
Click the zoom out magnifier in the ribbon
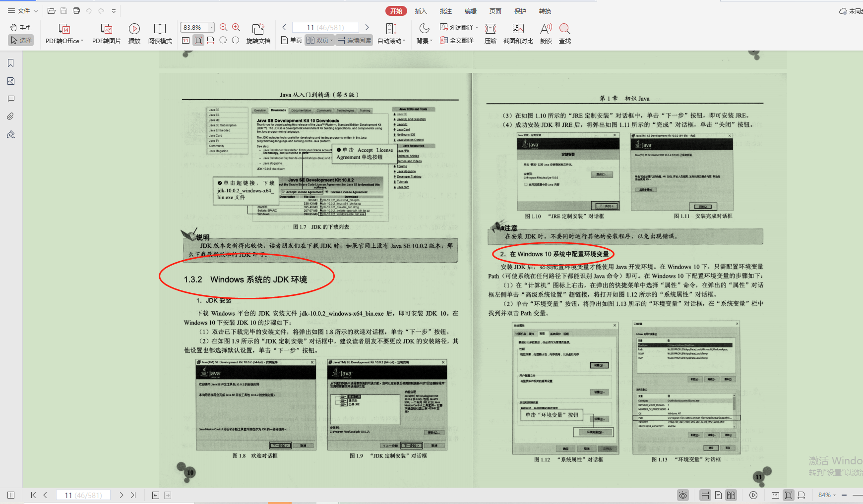tap(224, 27)
